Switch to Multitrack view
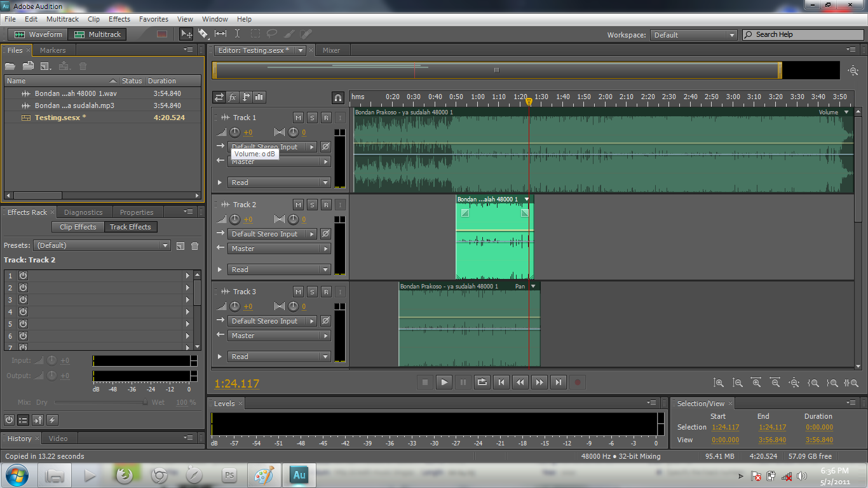868x488 pixels. click(x=98, y=34)
